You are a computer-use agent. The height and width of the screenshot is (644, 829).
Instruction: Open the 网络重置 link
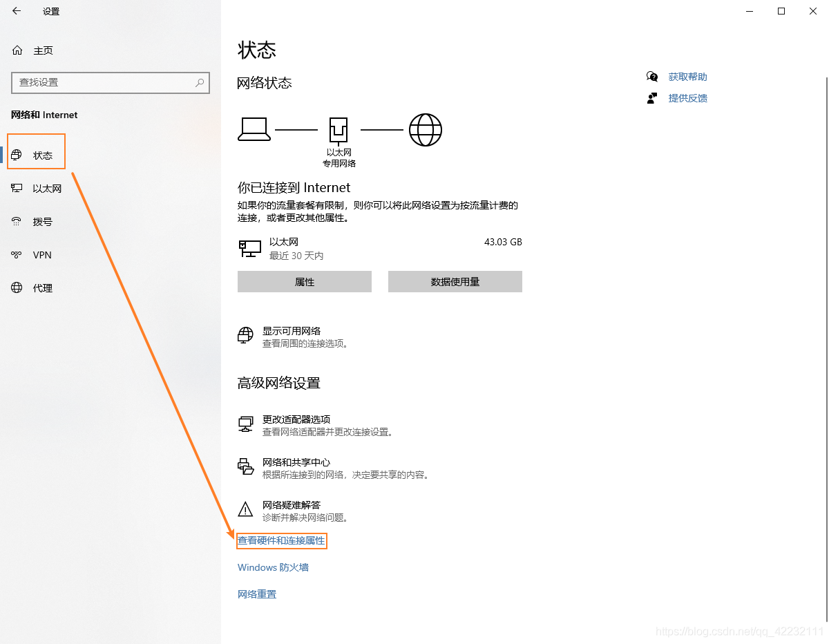[x=257, y=594]
